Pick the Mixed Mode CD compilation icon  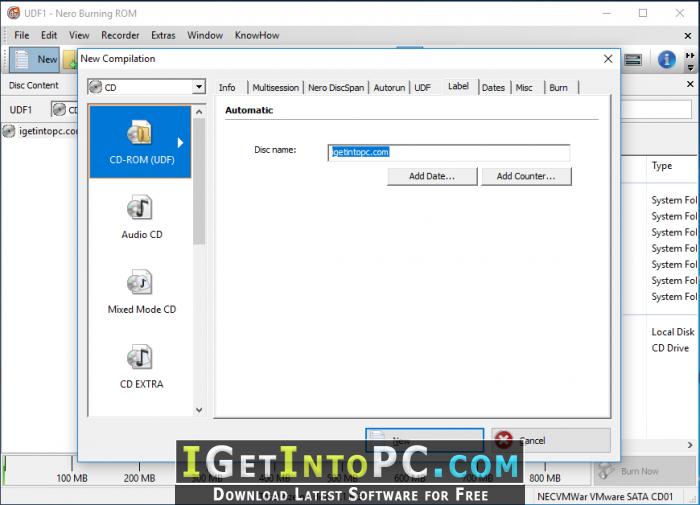140,282
